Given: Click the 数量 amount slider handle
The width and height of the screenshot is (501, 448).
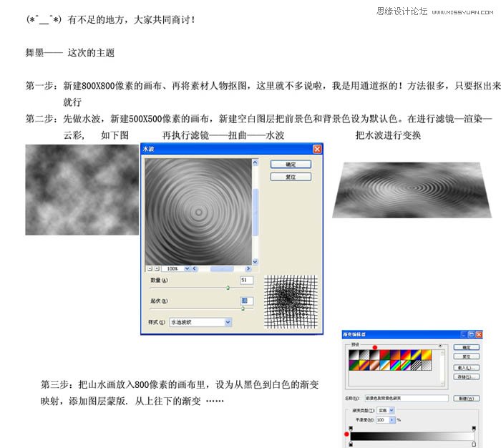Looking at the screenshot, I should [228, 287].
